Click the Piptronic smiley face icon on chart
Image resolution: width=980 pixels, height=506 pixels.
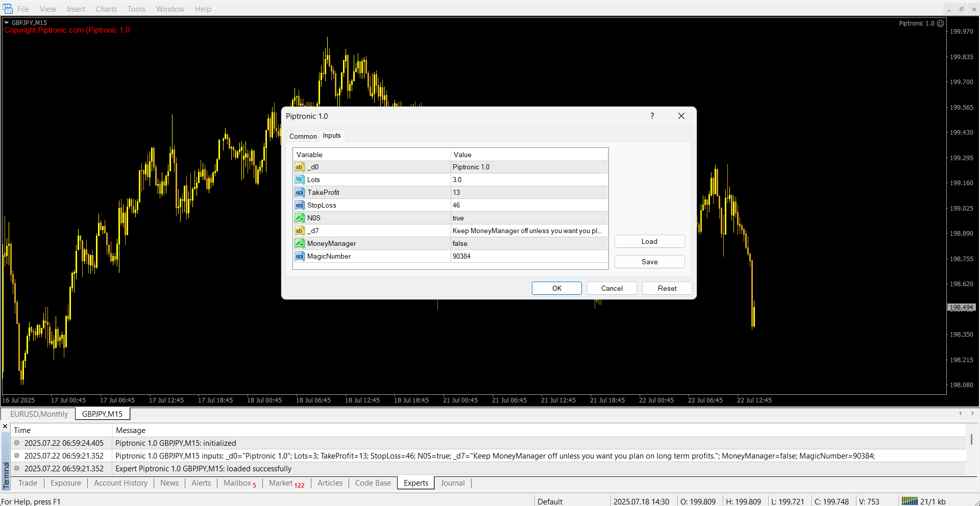pos(940,23)
